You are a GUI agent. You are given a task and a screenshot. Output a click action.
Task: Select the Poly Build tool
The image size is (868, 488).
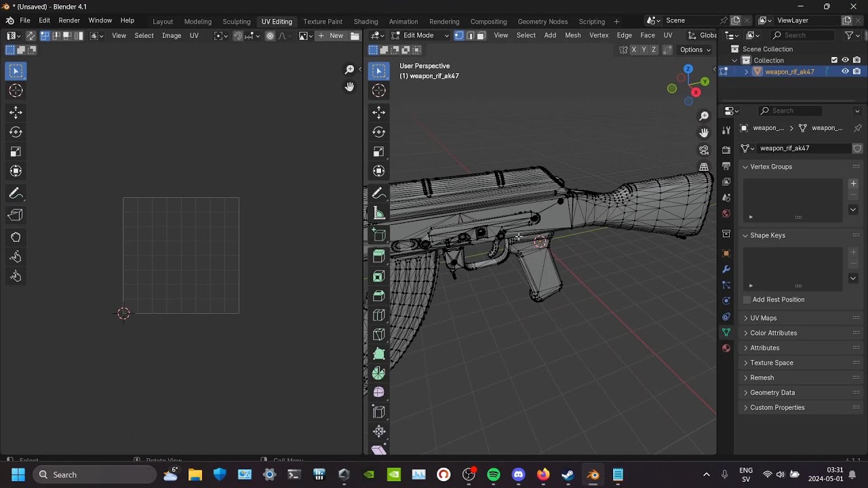click(379, 354)
